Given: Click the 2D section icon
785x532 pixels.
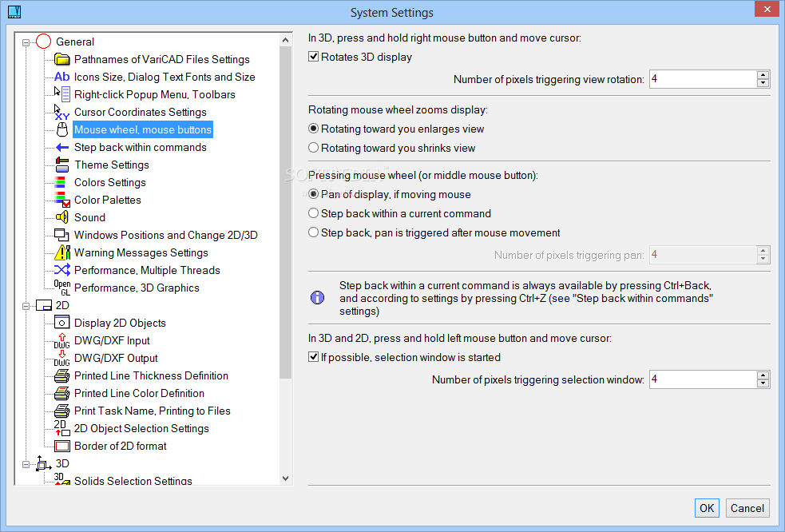Looking at the screenshot, I should tap(44, 305).
